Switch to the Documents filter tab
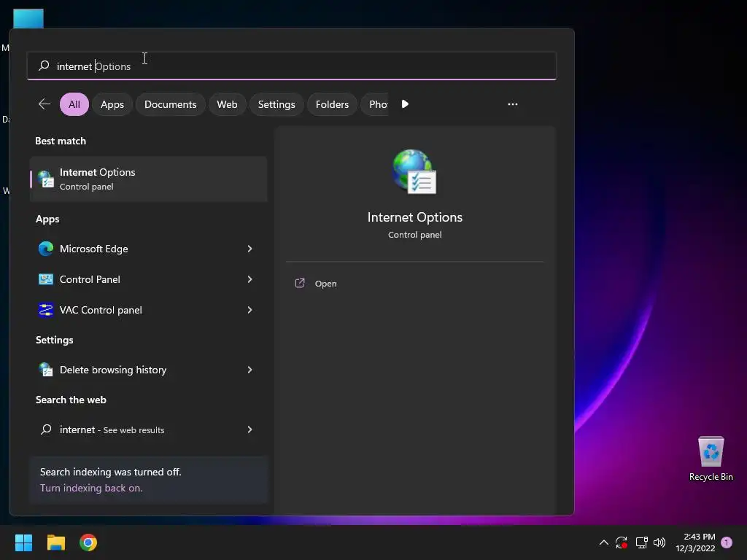Image resolution: width=747 pixels, height=560 pixels. click(x=170, y=104)
